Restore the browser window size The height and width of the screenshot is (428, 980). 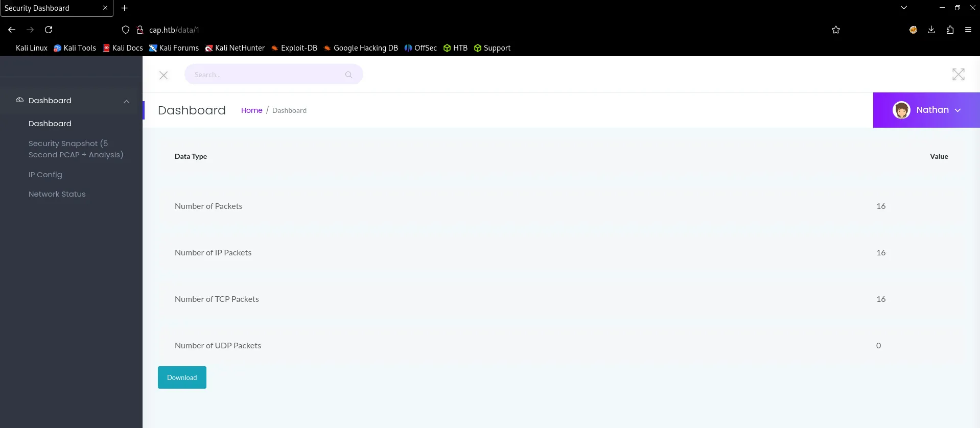pos(957,8)
